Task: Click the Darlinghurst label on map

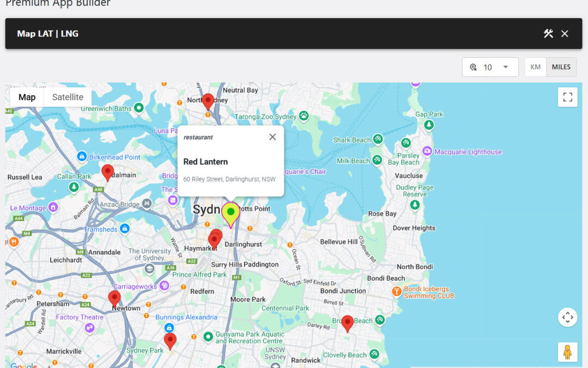Action: pos(243,244)
